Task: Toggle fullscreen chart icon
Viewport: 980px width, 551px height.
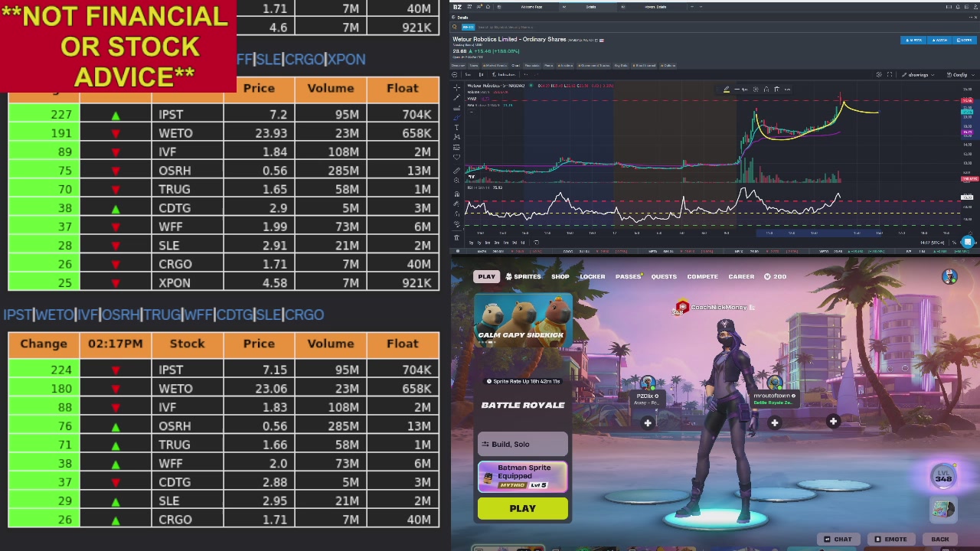Action: [890, 75]
